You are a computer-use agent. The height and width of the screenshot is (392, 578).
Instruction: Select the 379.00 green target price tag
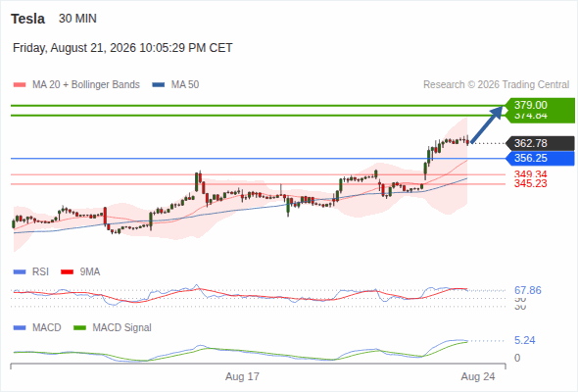pyautogui.click(x=540, y=105)
